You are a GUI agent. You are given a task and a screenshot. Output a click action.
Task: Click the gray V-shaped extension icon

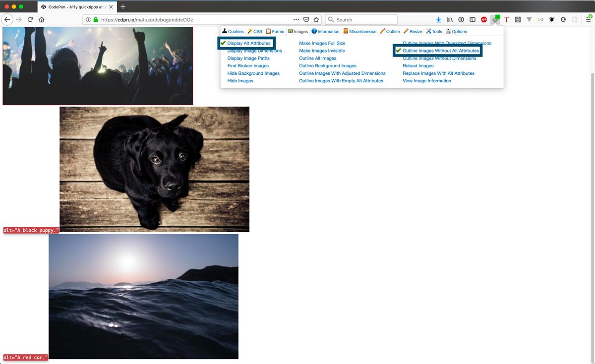point(529,20)
